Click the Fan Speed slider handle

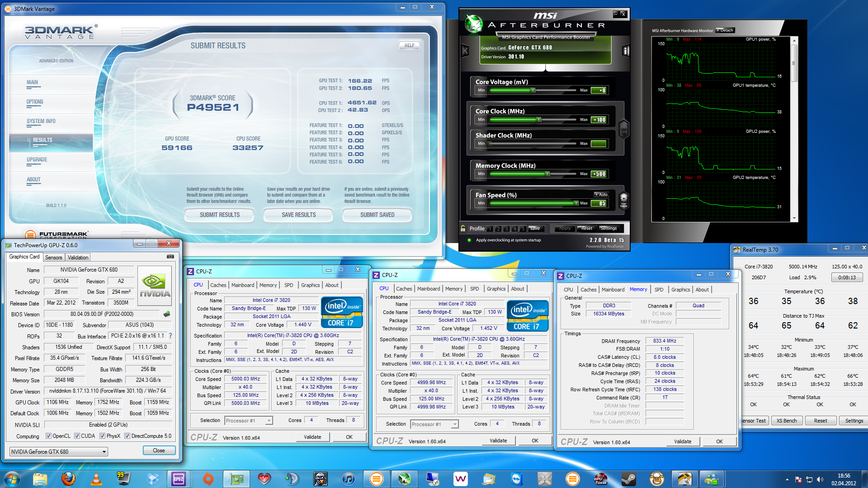[x=576, y=203]
